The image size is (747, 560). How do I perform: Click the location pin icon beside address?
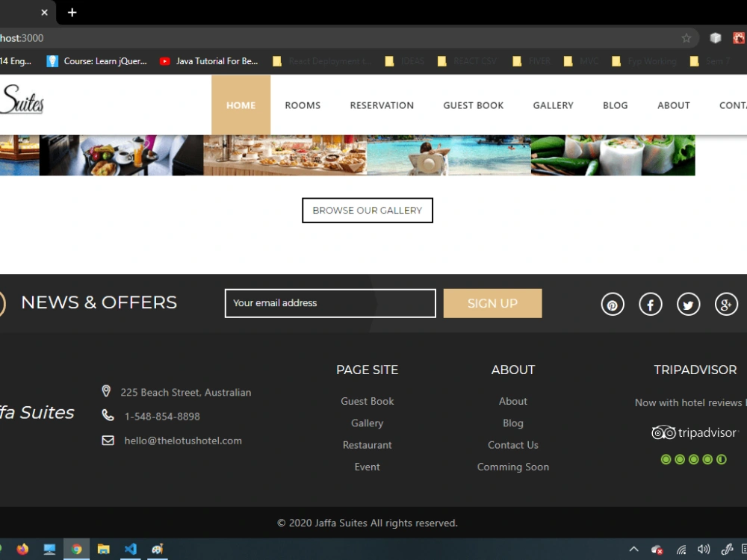point(106,391)
